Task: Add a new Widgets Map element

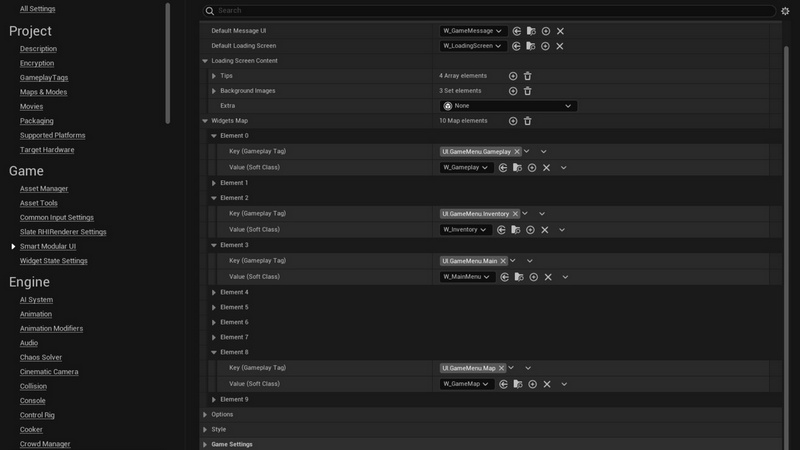Action: 513,121
